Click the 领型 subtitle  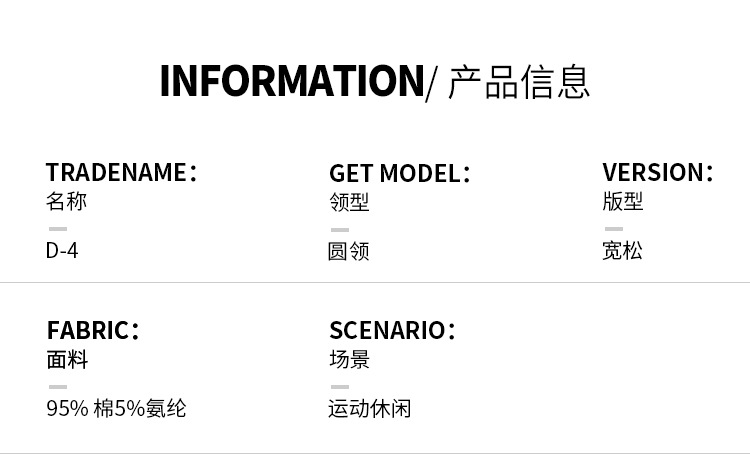click(x=349, y=201)
